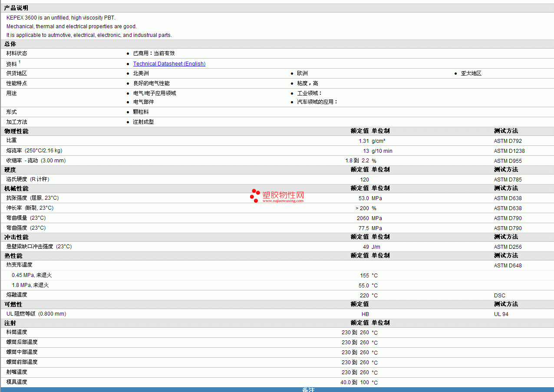Image resolution: width=554 pixels, height=392 pixels.
Task: Select the 比重 row label
Action: (x=11, y=140)
